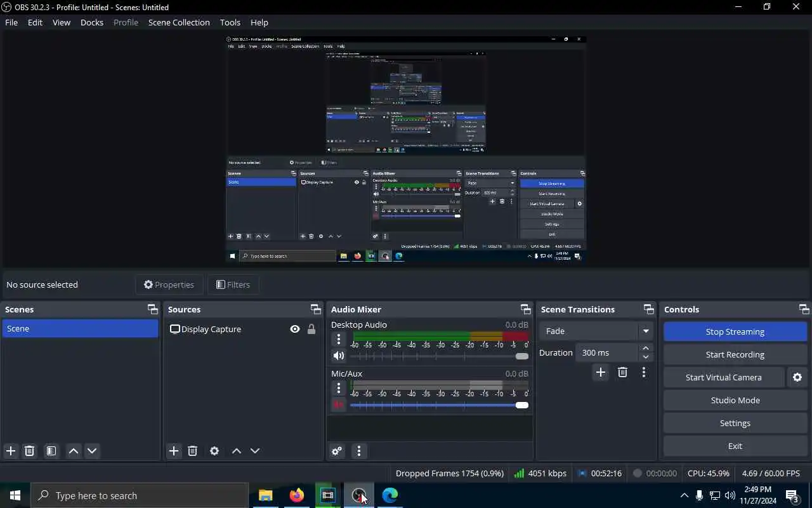Add a scene transition with plus icon
Image resolution: width=812 pixels, height=508 pixels.
pos(601,372)
